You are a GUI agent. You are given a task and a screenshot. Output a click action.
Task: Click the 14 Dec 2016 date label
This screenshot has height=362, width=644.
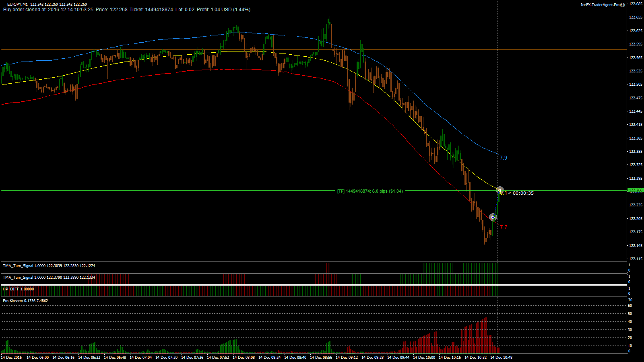pos(12,357)
